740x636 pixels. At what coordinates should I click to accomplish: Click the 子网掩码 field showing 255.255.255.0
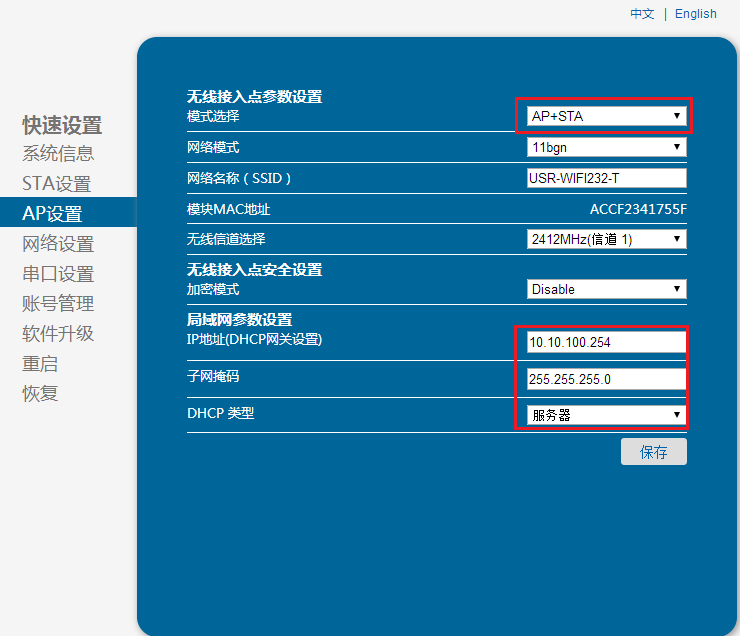(x=606, y=379)
